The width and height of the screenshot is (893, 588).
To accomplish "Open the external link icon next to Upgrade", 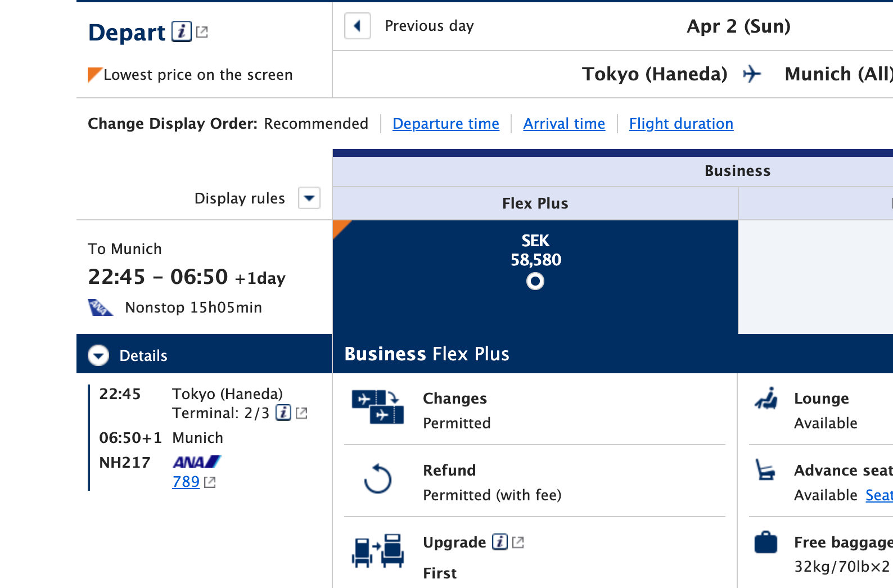I will click(518, 542).
